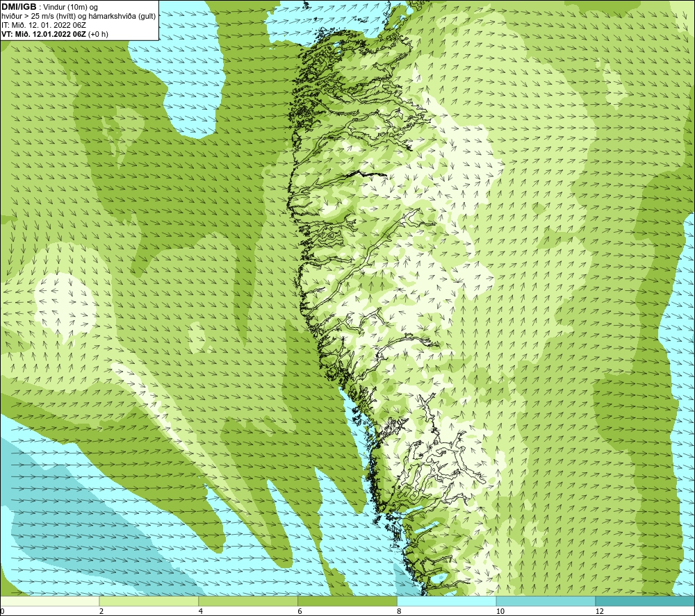
Task: Click the 'IT: Mið. 12. 01. 2022 06Z' line
Action: 44,25
